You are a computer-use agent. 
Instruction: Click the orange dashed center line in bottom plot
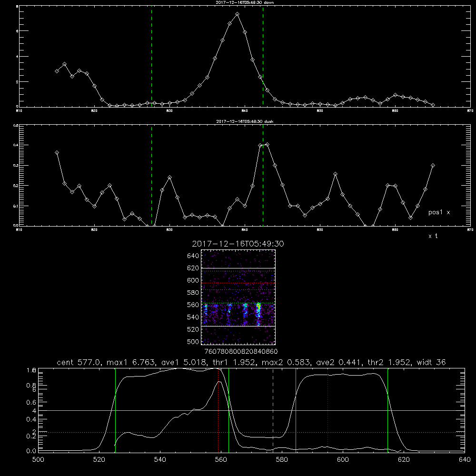point(273,410)
